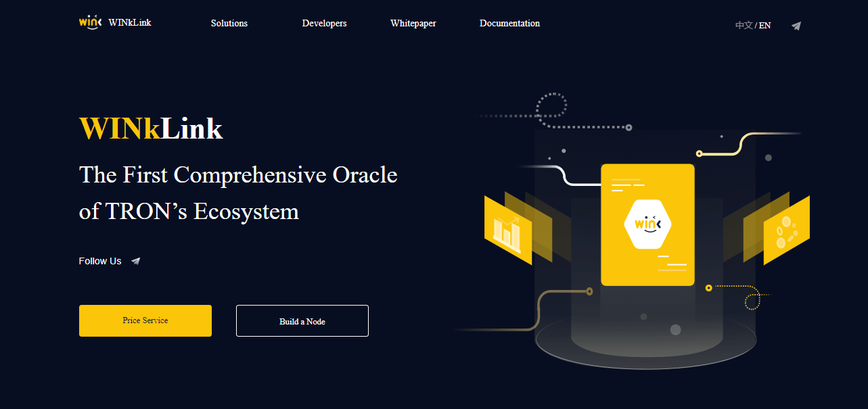
Task: Open the Whitepaper menu item
Action: tap(413, 24)
